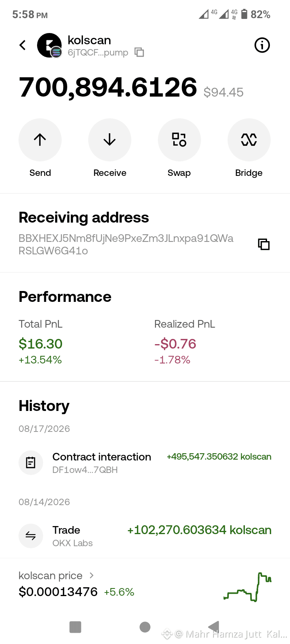Tap the contract interaction document icon

[31, 463]
